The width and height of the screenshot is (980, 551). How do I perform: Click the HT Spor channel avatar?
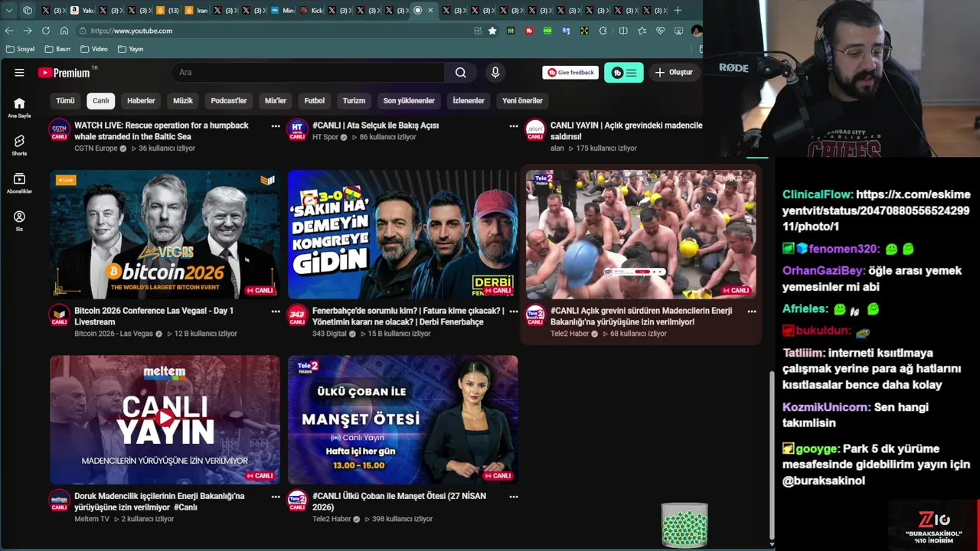pos(297,129)
